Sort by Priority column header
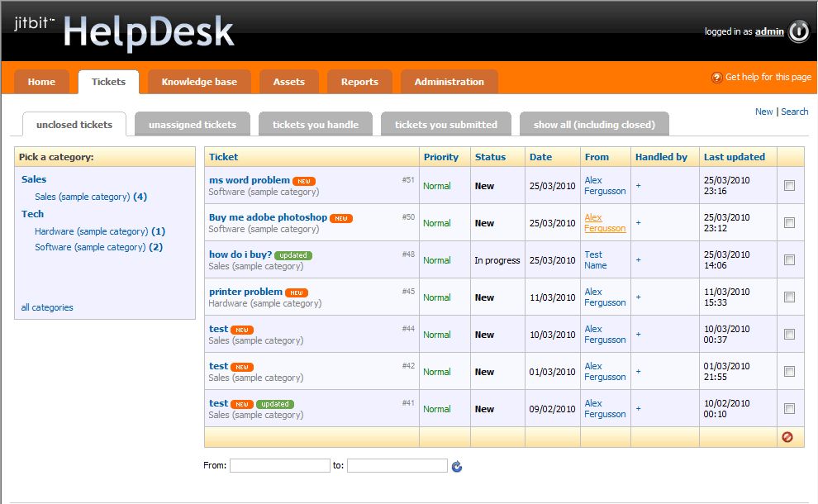Screen dimensions: 818x504 [441, 157]
